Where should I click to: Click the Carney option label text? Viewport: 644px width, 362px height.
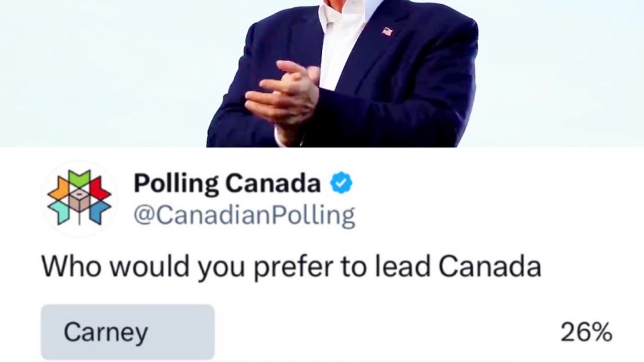click(106, 332)
